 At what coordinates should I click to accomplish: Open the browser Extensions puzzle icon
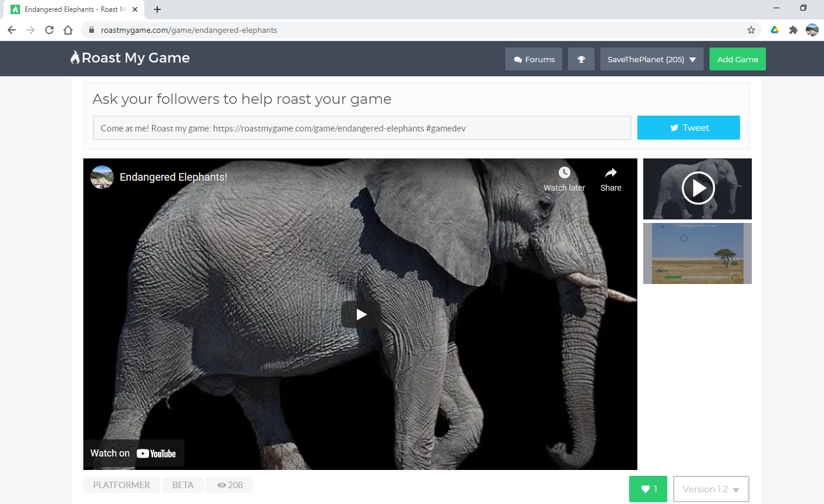tap(793, 30)
